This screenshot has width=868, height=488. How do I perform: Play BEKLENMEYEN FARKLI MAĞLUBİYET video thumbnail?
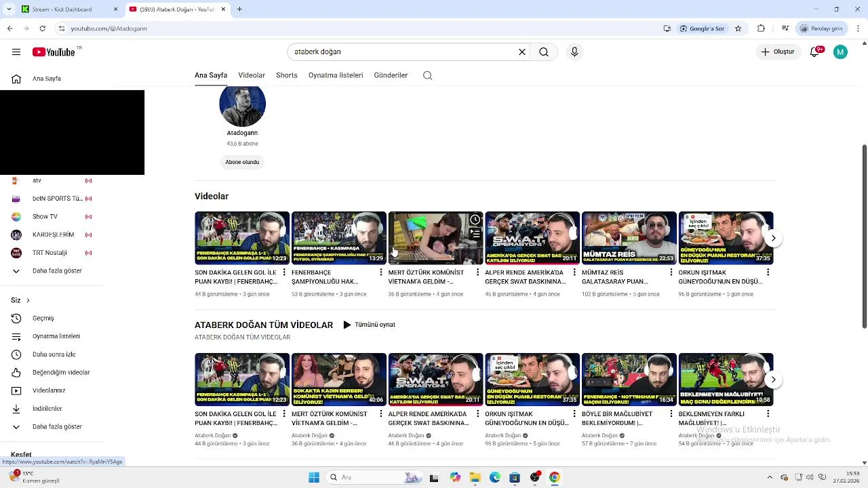726,380
